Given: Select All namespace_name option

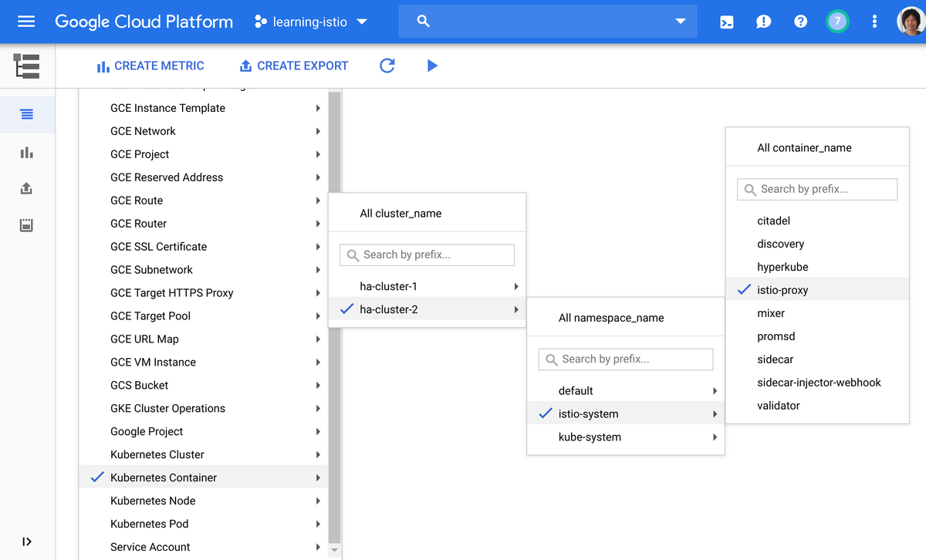Looking at the screenshot, I should click(611, 318).
